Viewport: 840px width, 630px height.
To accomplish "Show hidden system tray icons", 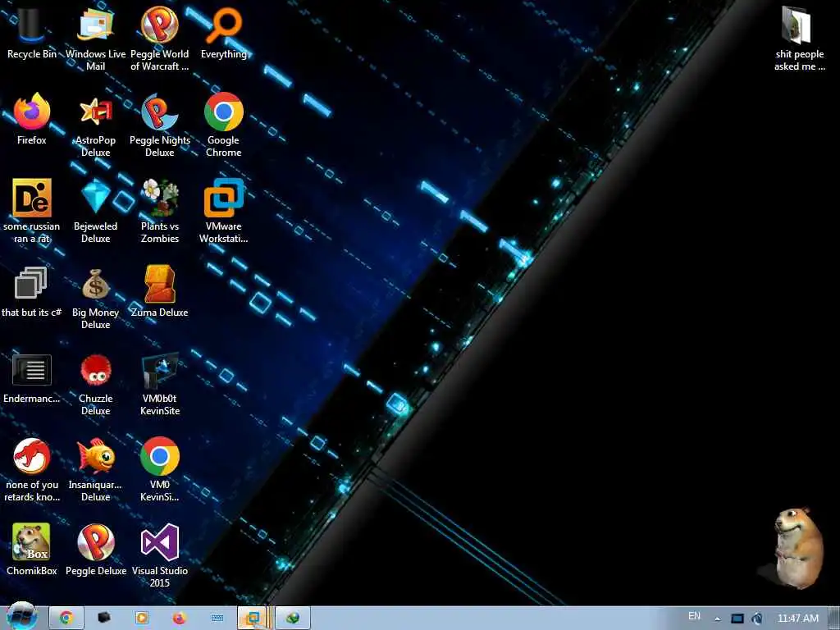I will tap(717, 619).
